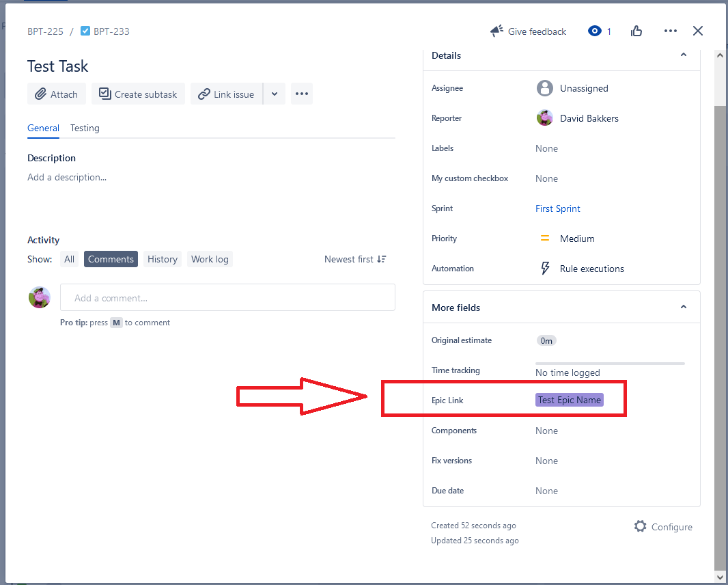This screenshot has height=585, width=728.
Task: Switch to the Testing tab
Action: click(85, 128)
